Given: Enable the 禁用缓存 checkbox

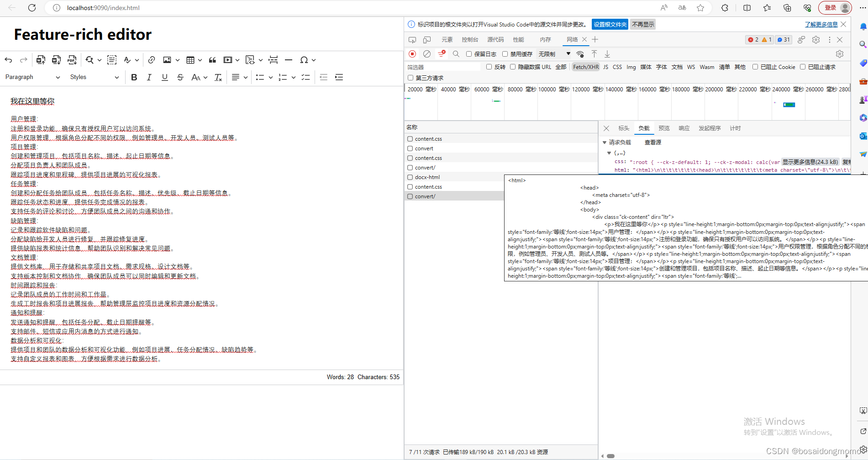Looking at the screenshot, I should tap(505, 54).
